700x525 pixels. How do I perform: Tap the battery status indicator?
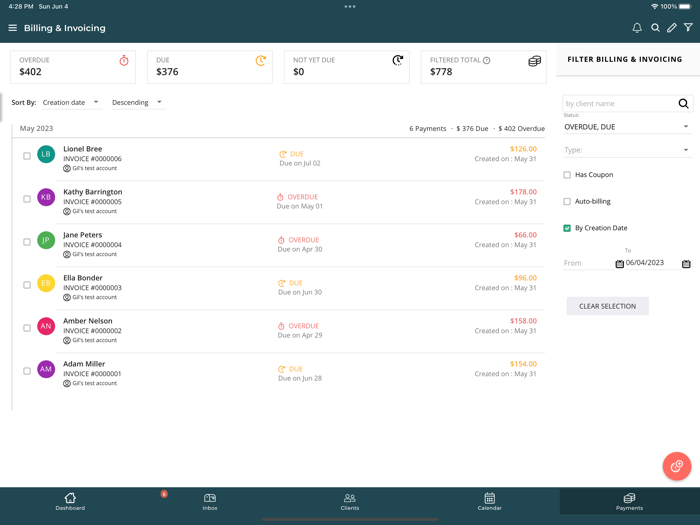686,6
